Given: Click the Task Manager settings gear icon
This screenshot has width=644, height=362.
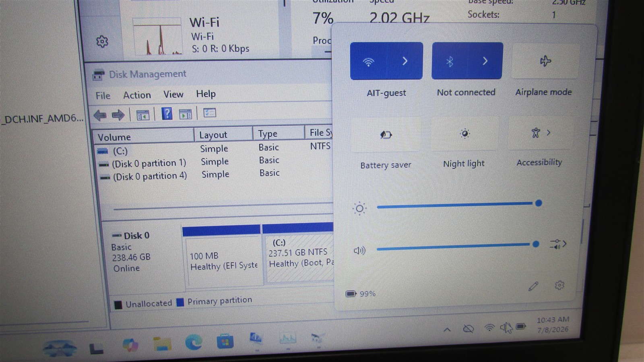Looking at the screenshot, I should 102,41.
